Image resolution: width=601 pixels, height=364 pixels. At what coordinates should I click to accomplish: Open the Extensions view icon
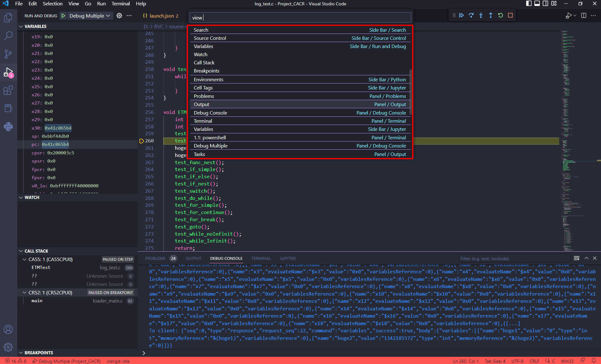pos(8,90)
